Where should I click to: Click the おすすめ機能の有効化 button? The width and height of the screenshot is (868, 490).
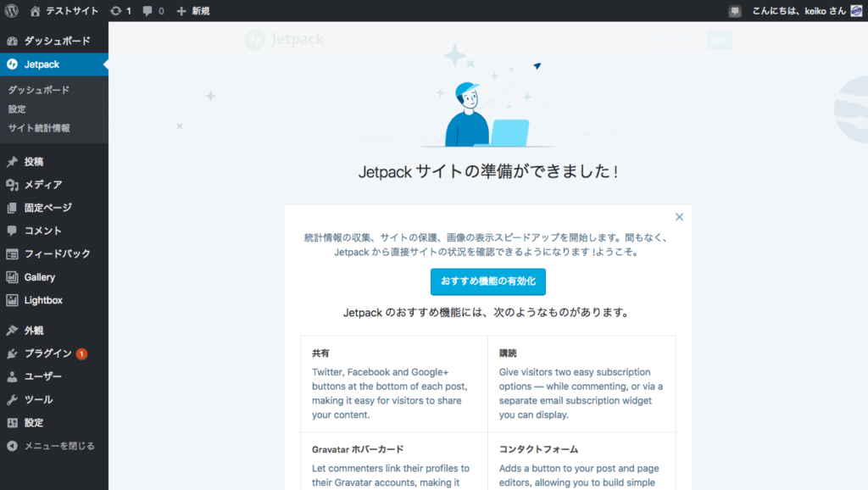[487, 281]
